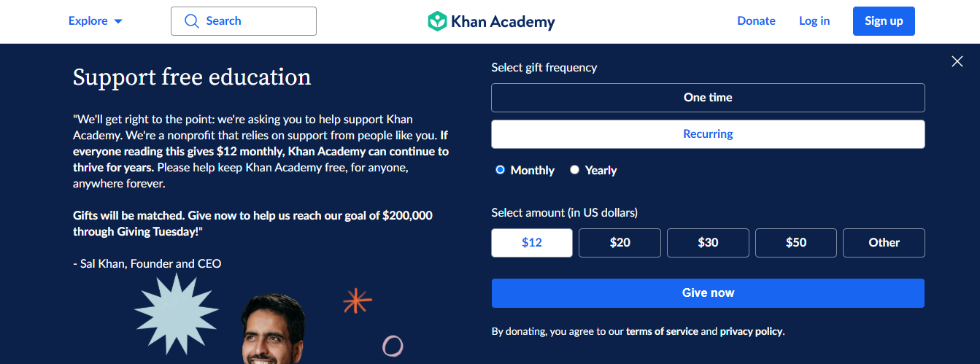Click the magnifying glass search icon
This screenshot has width=980, height=364.
[192, 21]
